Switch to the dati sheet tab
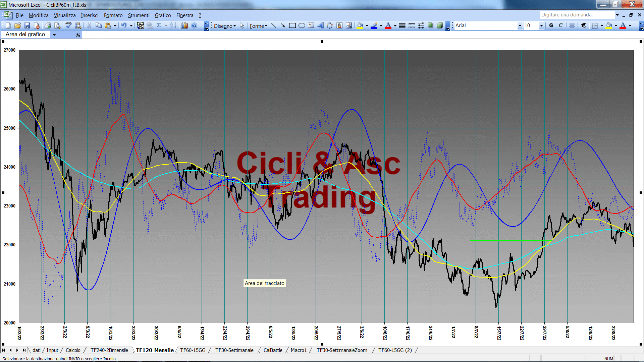 click(x=37, y=350)
